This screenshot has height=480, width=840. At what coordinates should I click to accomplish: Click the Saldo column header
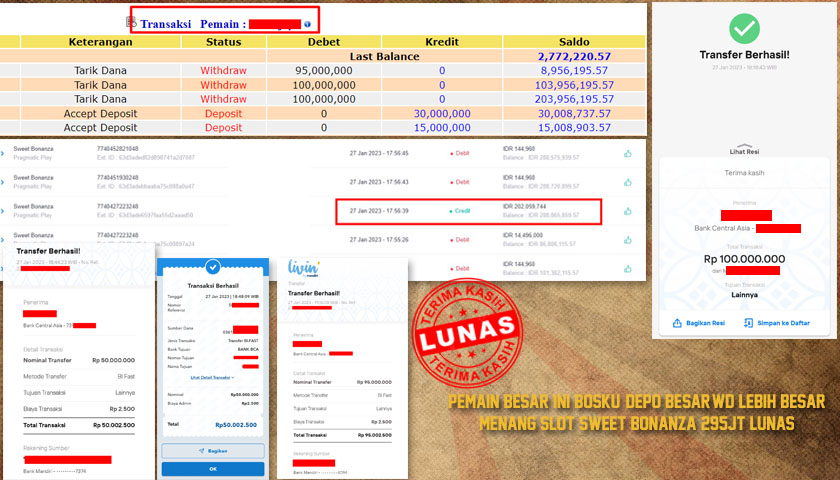click(573, 42)
